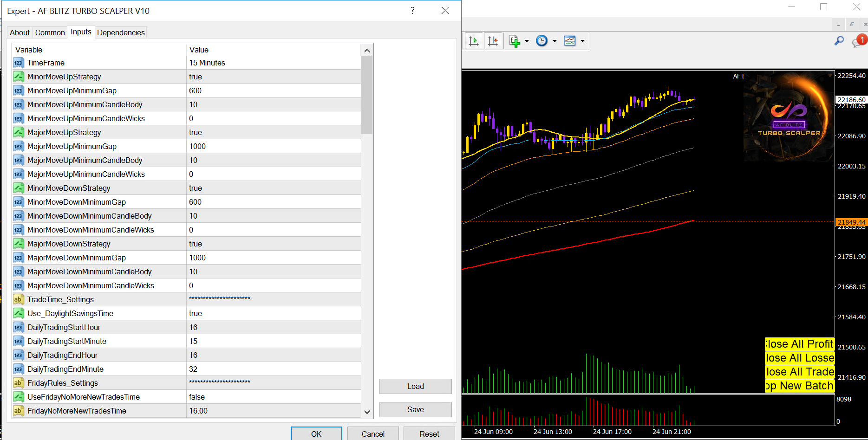Click the Close All Losses chart button
The height and width of the screenshot is (440, 868).
[x=800, y=358]
